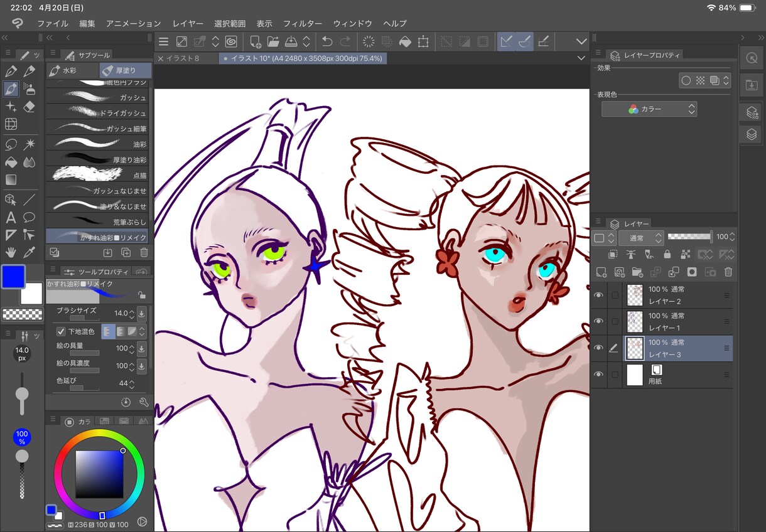
Task: Select the Eraser tool
Action: [x=29, y=107]
